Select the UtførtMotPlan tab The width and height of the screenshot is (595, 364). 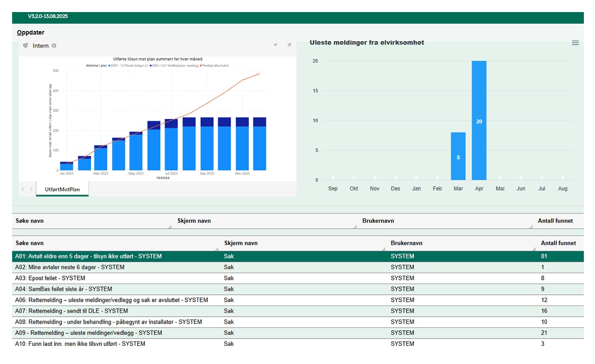62,189
